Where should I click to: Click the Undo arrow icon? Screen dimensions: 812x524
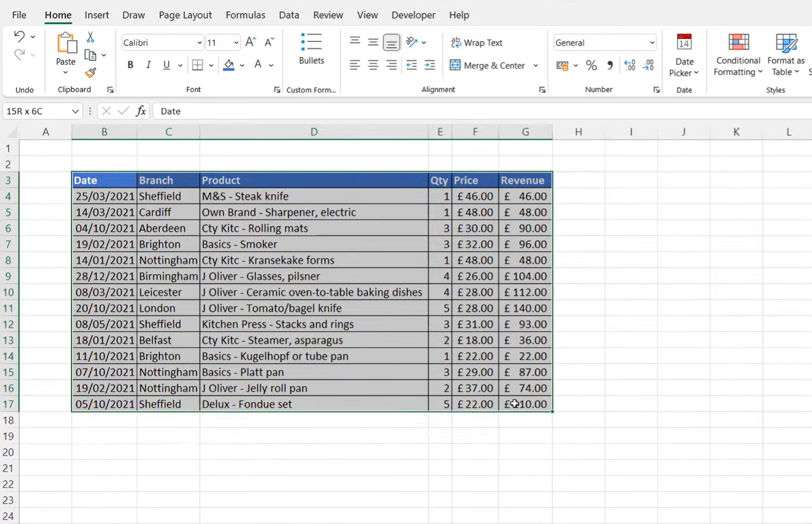(x=19, y=36)
